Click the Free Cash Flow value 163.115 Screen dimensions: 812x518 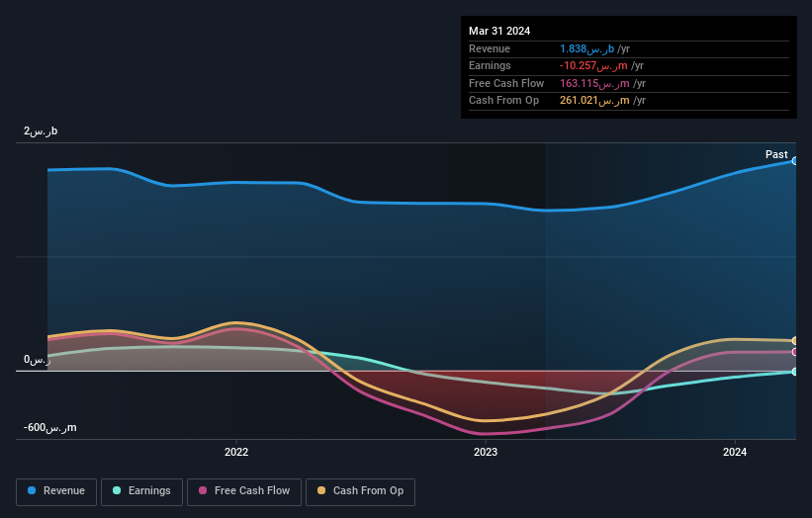point(594,83)
